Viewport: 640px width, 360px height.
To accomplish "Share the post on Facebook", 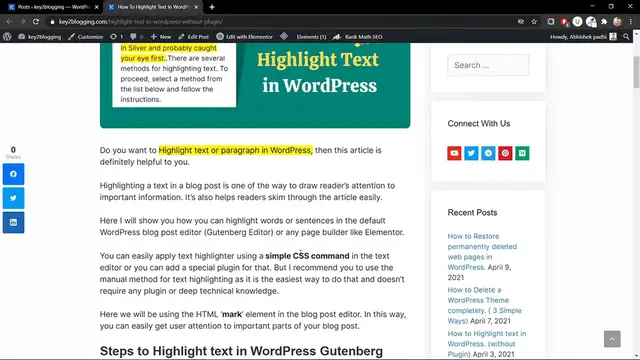I will coord(13,174).
